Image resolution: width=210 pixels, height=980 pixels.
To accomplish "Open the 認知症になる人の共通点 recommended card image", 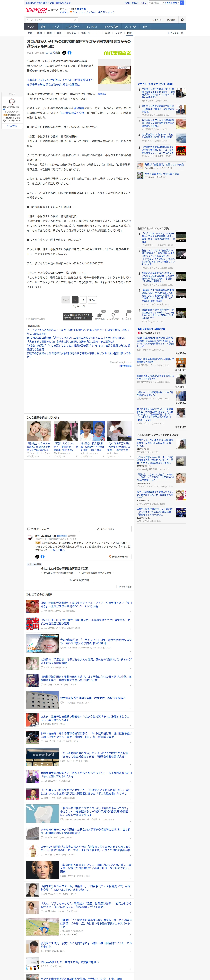I will point(39,431).
